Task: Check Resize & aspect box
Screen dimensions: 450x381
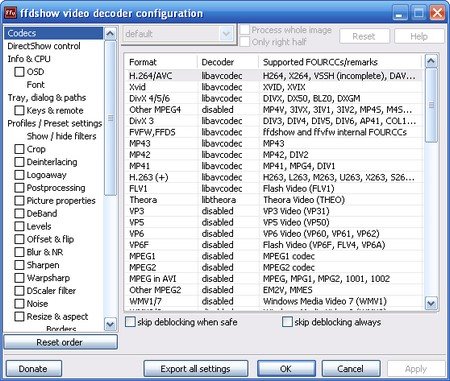Action: click(19, 316)
